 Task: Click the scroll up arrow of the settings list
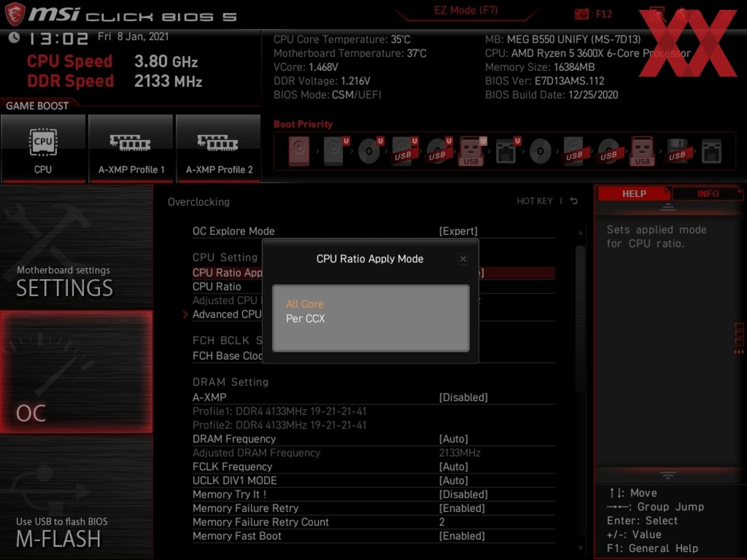(581, 233)
